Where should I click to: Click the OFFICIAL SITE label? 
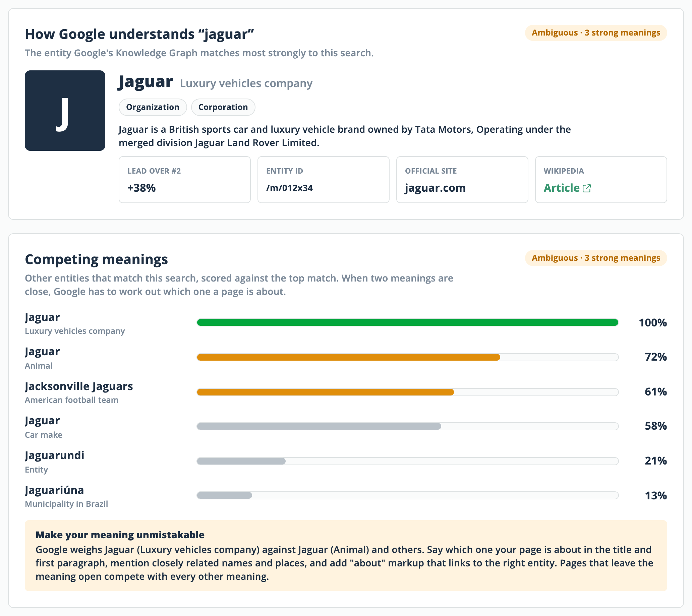point(431,171)
